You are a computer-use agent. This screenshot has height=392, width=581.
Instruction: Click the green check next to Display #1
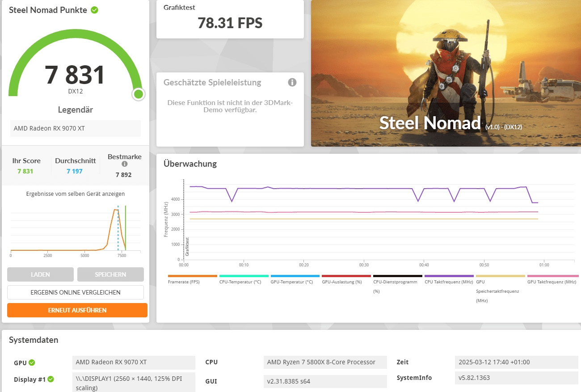pyautogui.click(x=51, y=379)
